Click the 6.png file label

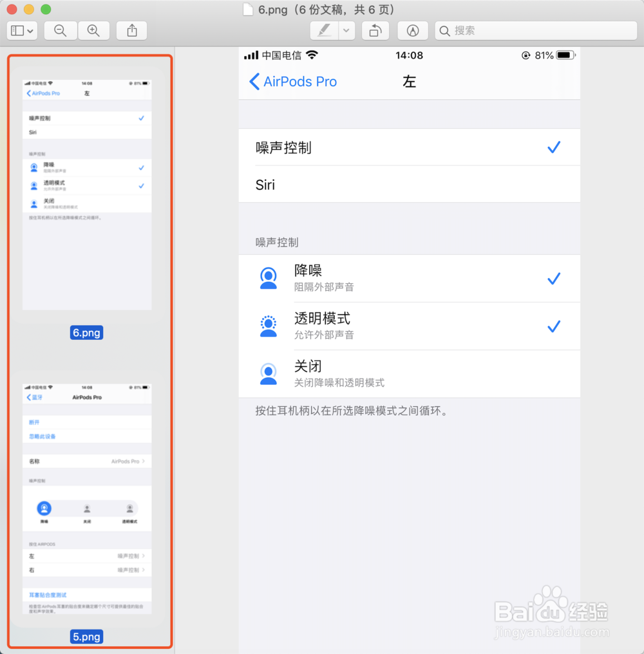point(86,333)
